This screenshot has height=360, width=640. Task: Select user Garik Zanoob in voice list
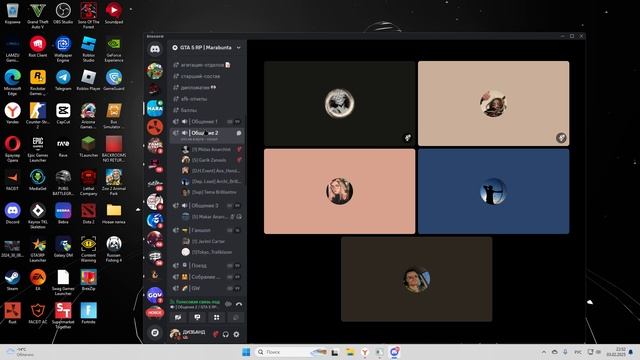pyautogui.click(x=211, y=160)
